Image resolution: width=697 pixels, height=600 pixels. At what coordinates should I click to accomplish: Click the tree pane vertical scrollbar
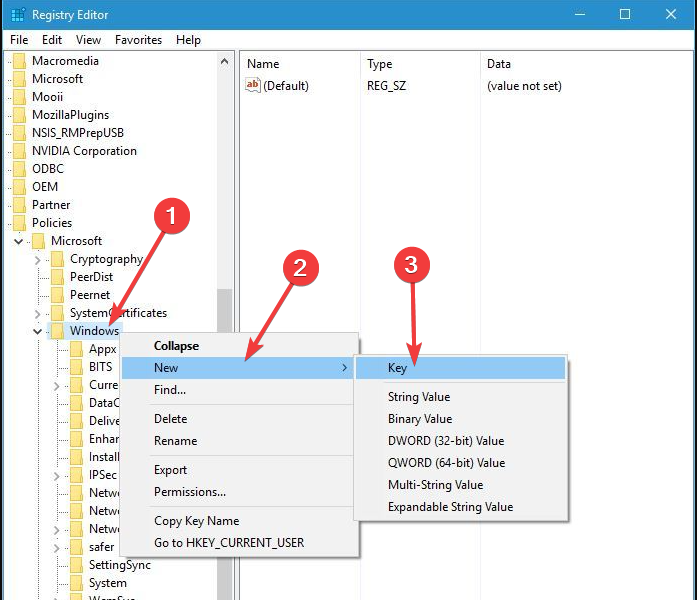click(225, 320)
